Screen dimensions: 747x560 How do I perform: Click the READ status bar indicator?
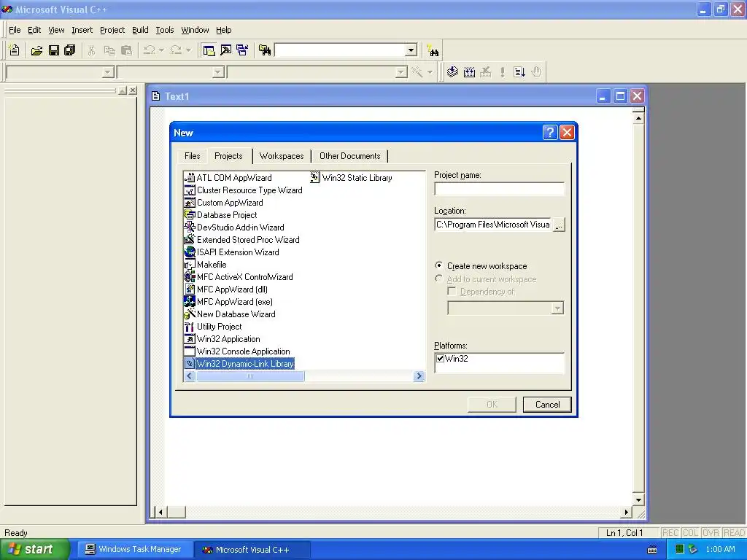coord(734,533)
